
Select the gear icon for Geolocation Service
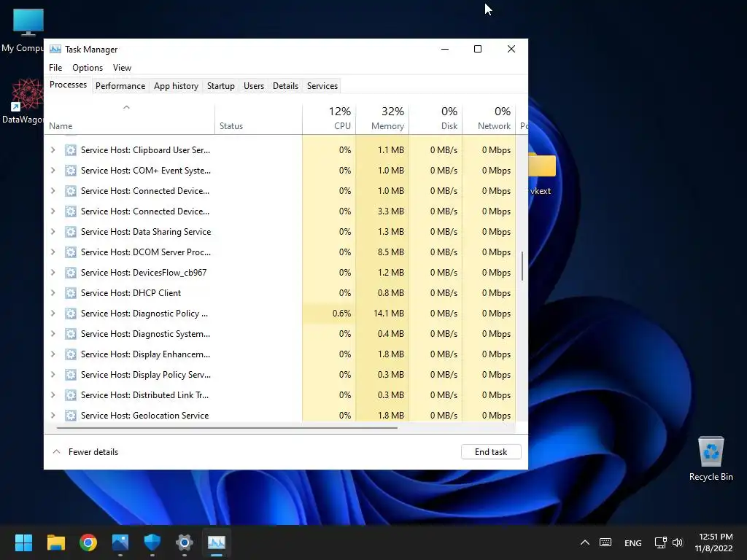tap(71, 416)
